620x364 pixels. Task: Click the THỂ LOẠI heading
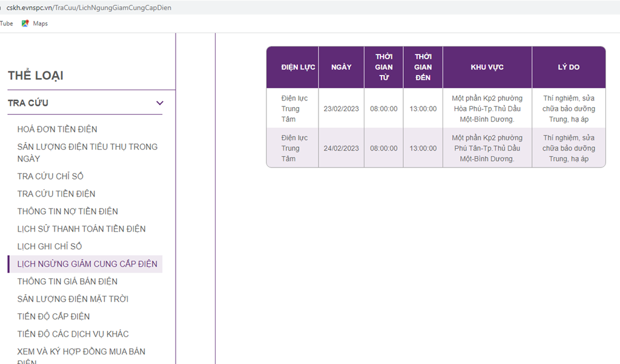(x=36, y=75)
